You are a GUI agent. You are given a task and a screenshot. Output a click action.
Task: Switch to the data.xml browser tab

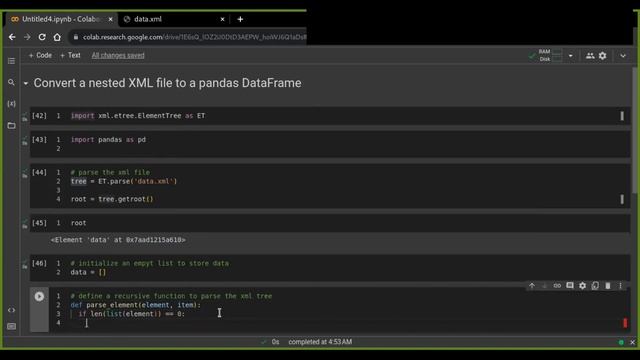pos(148,19)
